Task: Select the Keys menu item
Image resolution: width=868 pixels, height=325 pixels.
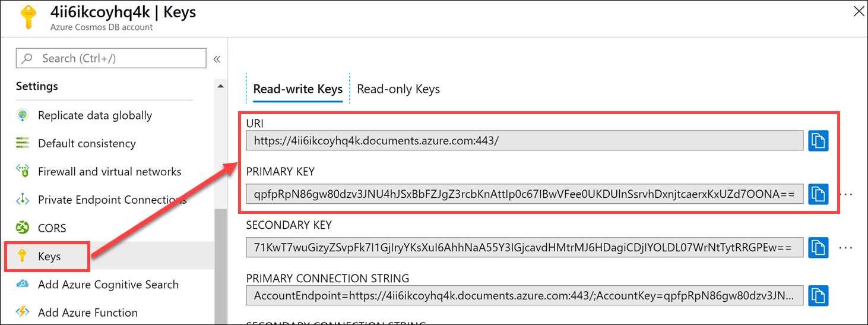Action: [x=49, y=257]
